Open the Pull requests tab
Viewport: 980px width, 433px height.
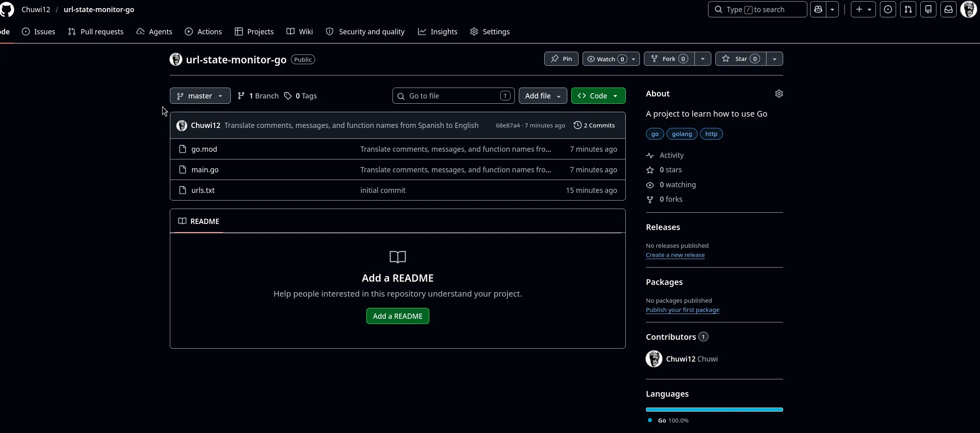pos(96,31)
